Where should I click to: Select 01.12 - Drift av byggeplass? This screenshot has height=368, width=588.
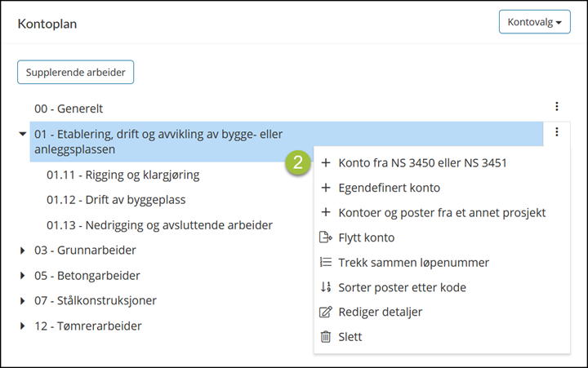(x=116, y=200)
